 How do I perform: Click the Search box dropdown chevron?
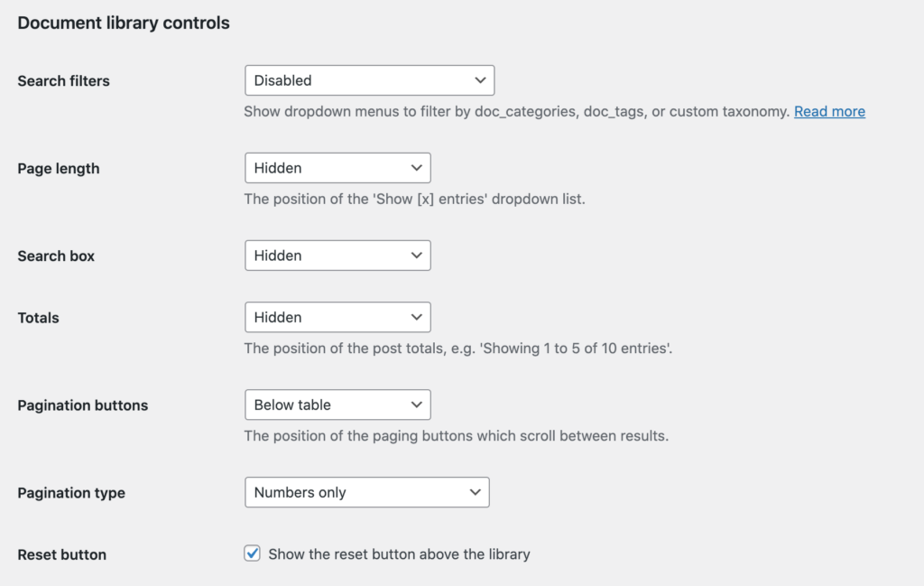[417, 256]
